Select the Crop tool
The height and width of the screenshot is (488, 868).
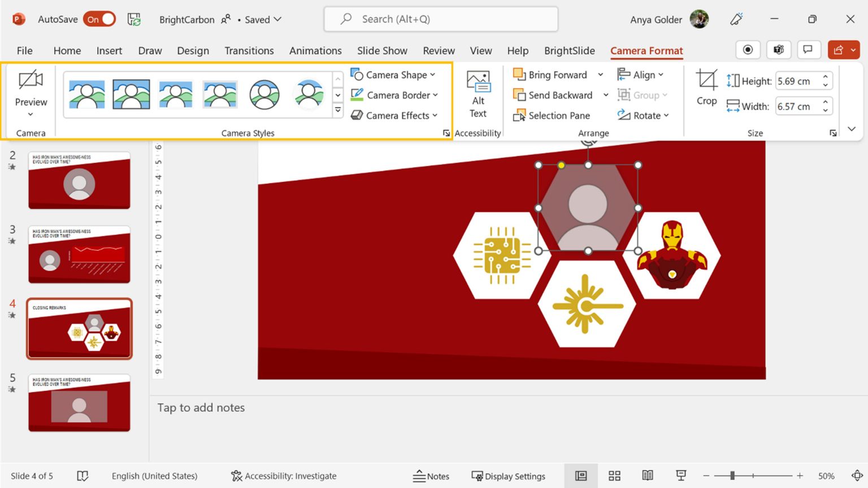pos(706,90)
